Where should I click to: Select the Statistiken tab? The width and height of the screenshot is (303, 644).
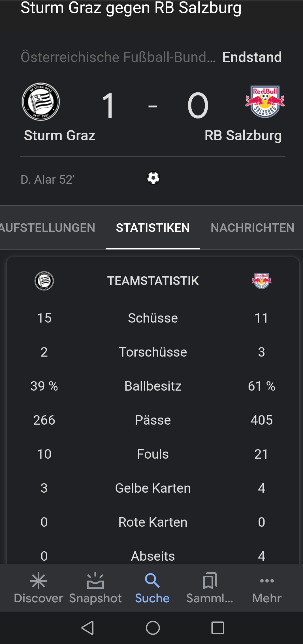[x=153, y=228]
